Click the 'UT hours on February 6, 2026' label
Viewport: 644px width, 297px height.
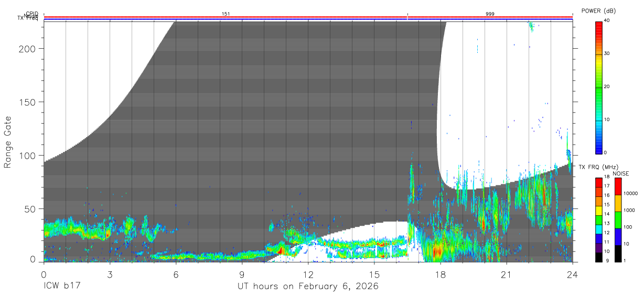(x=308, y=287)
